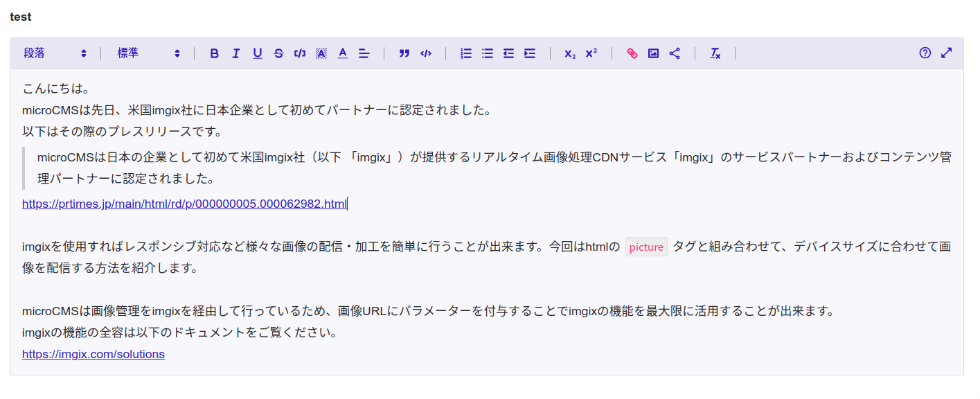980x399 pixels.
Task: Open the imgix.com solutions link
Action: coord(93,354)
